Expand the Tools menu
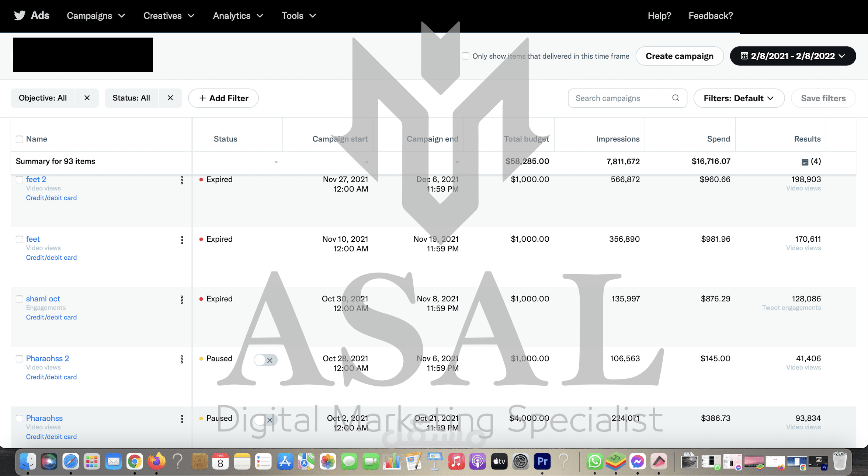The width and height of the screenshot is (868, 476). pyautogui.click(x=299, y=16)
